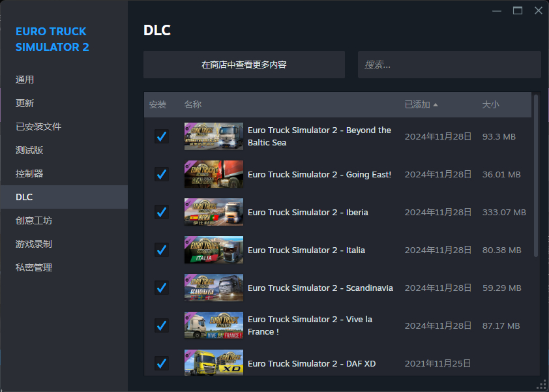Open the Italia DLC thumbnail
Viewport: 549px width, 392px height.
(x=214, y=250)
